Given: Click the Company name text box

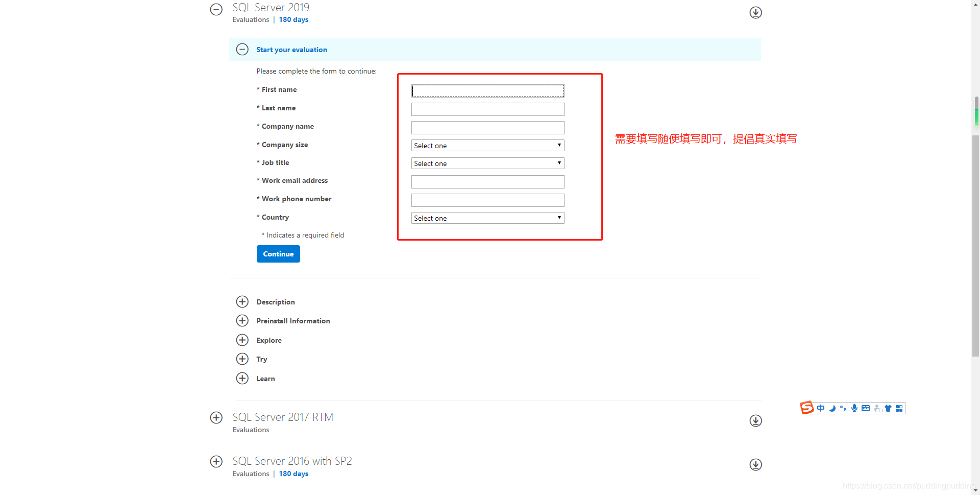Looking at the screenshot, I should (487, 128).
